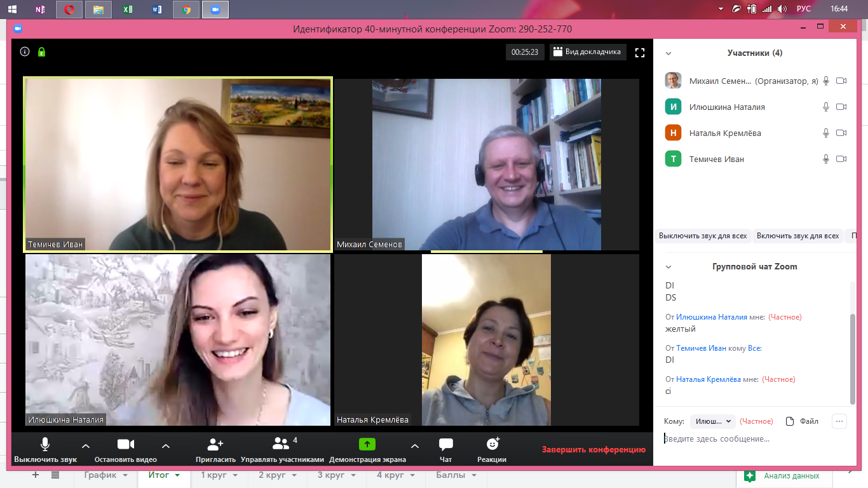Collapse the Участники panel chevron
The image size is (868, 488).
click(x=668, y=53)
